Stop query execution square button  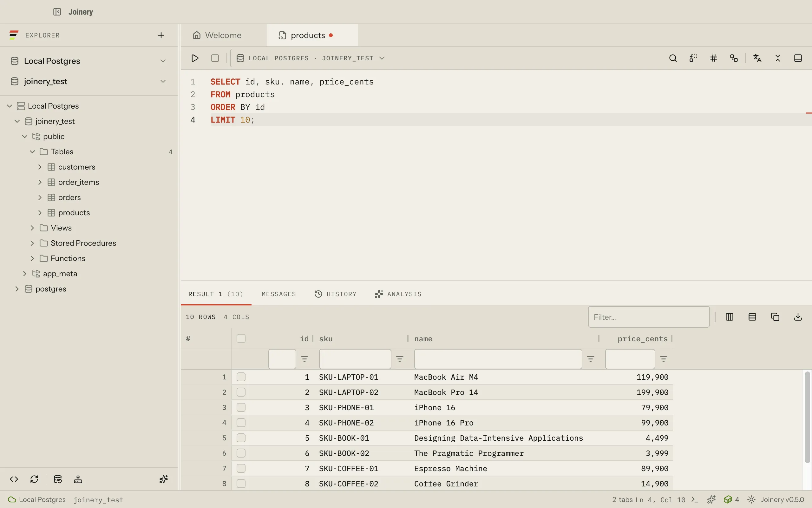[215, 58]
